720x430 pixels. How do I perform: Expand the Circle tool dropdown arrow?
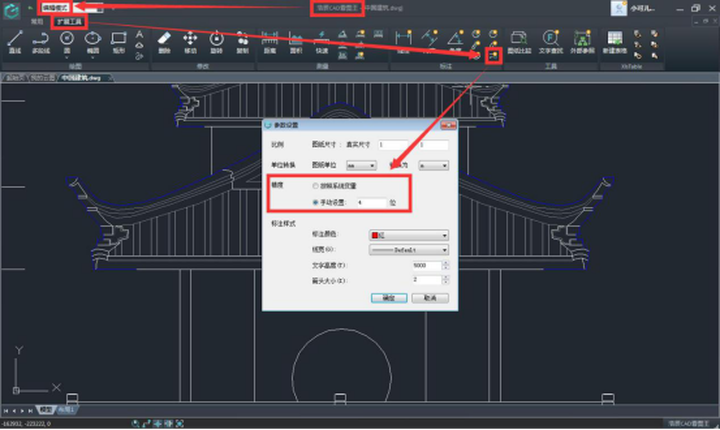click(x=67, y=57)
